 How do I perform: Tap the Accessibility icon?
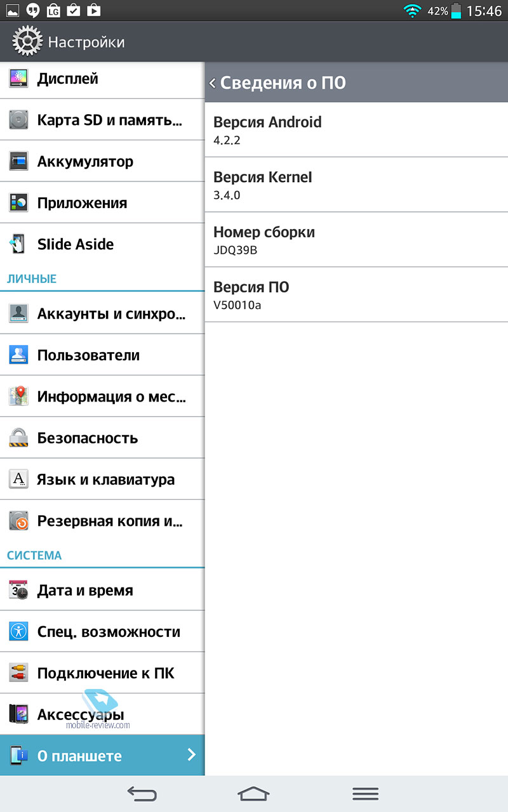(x=18, y=631)
